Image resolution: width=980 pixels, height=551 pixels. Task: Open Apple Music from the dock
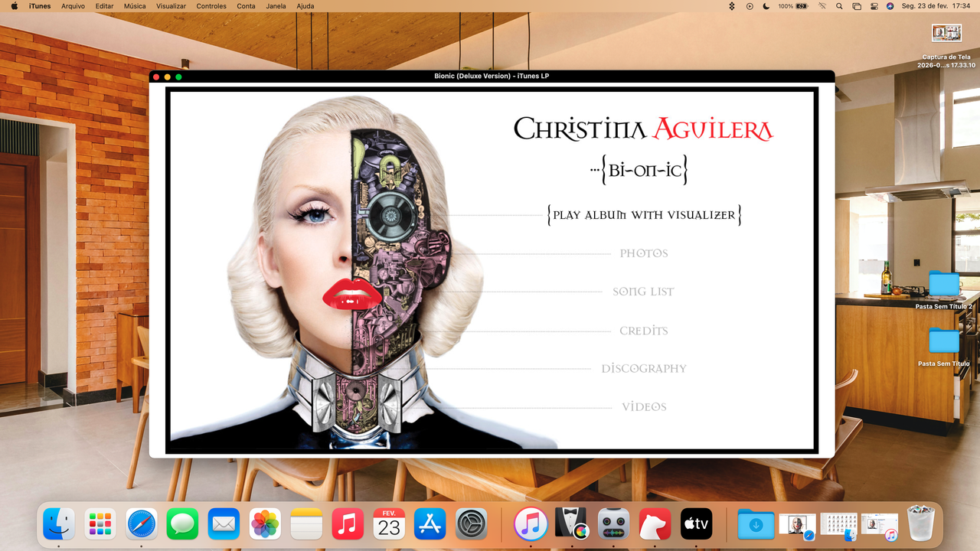(348, 524)
